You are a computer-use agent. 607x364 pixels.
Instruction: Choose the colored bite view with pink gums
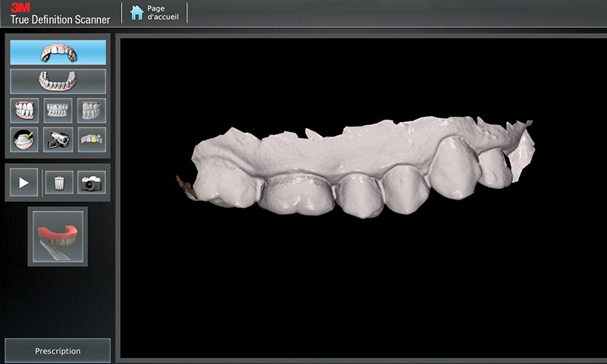[x=25, y=111]
